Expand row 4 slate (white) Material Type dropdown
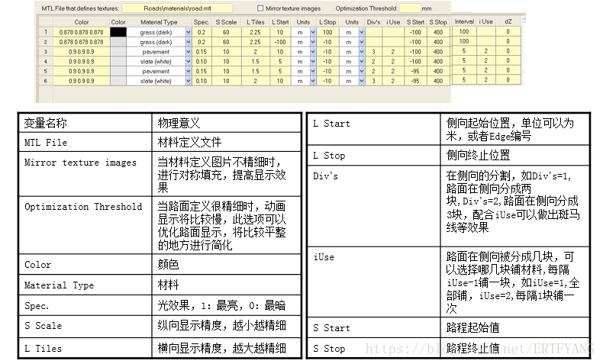Viewport: 603px width, 364px height. point(189,61)
